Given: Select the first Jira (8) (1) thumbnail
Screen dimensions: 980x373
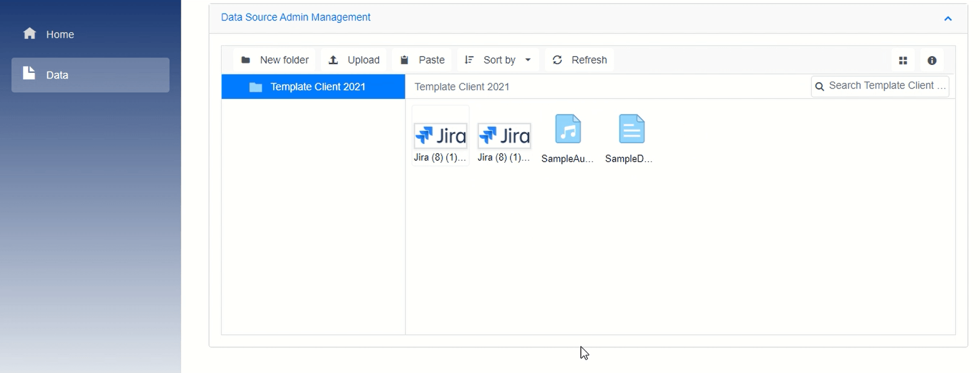Looking at the screenshot, I should pos(440,136).
